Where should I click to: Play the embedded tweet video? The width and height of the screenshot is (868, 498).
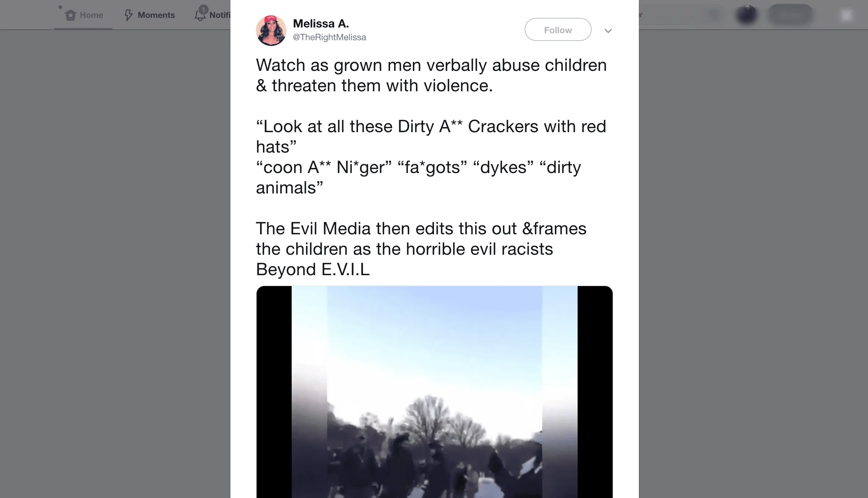click(435, 392)
